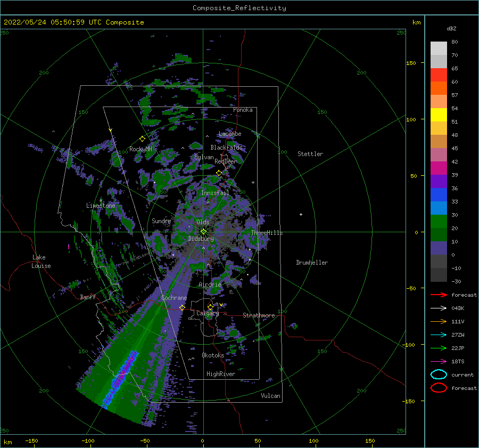Select the yellow 54 dBZ color swatch
This screenshot has width=479, height=448.
click(439, 115)
